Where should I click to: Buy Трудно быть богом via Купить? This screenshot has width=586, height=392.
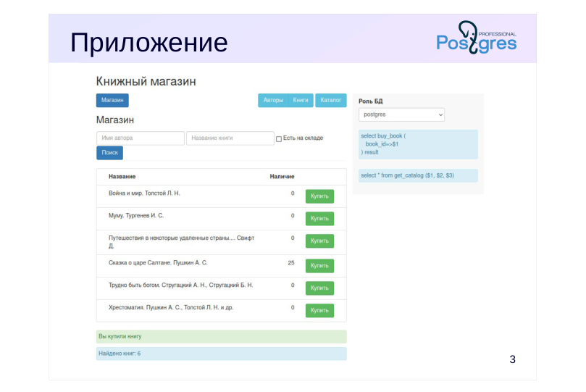[319, 288]
